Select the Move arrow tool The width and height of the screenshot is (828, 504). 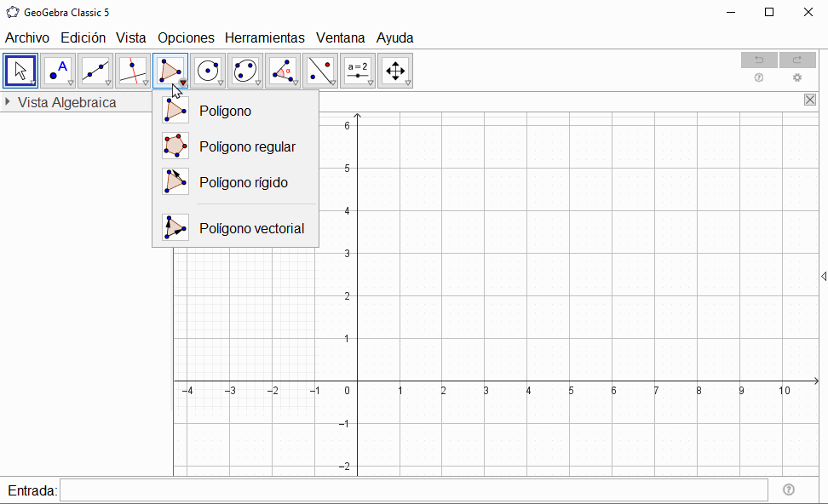[x=20, y=71]
